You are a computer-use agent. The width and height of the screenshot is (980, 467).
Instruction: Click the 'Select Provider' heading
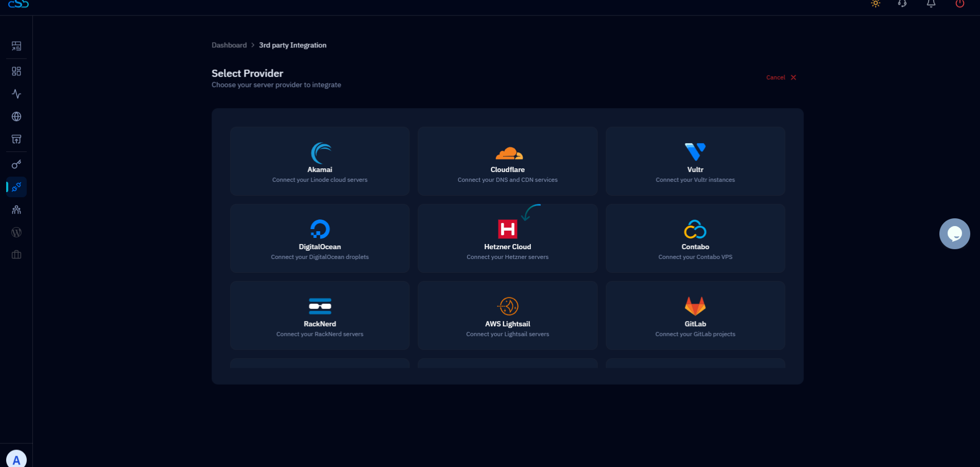tap(247, 73)
